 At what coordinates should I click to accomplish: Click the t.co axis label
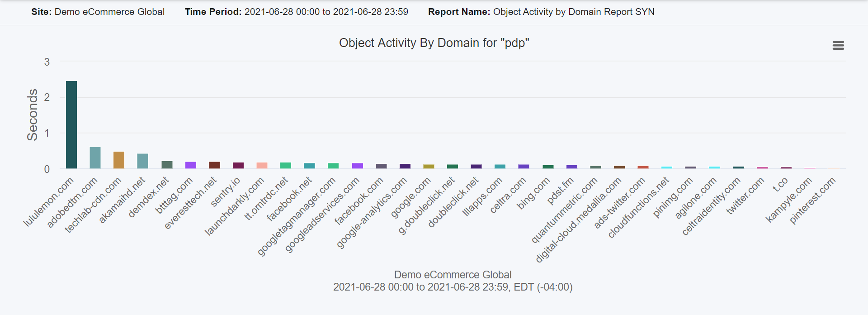click(780, 185)
